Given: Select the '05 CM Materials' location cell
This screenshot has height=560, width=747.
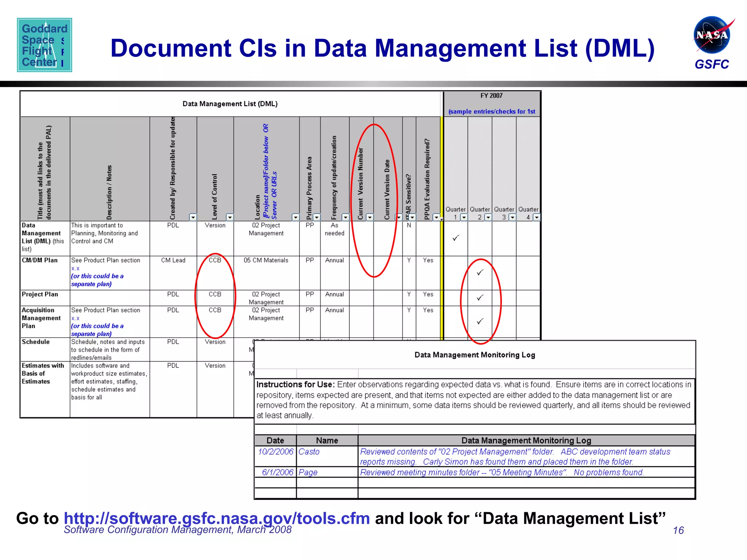Looking at the screenshot, I should tap(266, 273).
